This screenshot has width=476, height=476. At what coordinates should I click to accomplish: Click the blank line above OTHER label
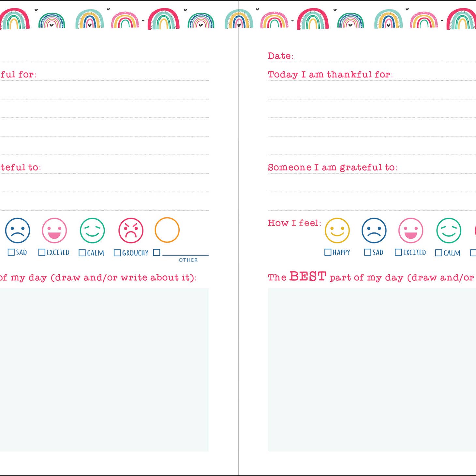(186, 255)
